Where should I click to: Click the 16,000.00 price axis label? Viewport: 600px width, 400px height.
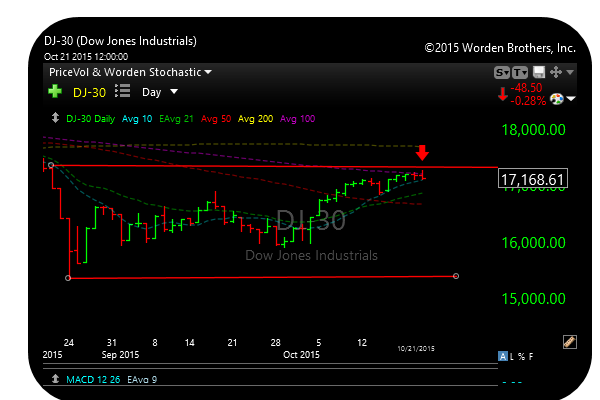coord(533,243)
